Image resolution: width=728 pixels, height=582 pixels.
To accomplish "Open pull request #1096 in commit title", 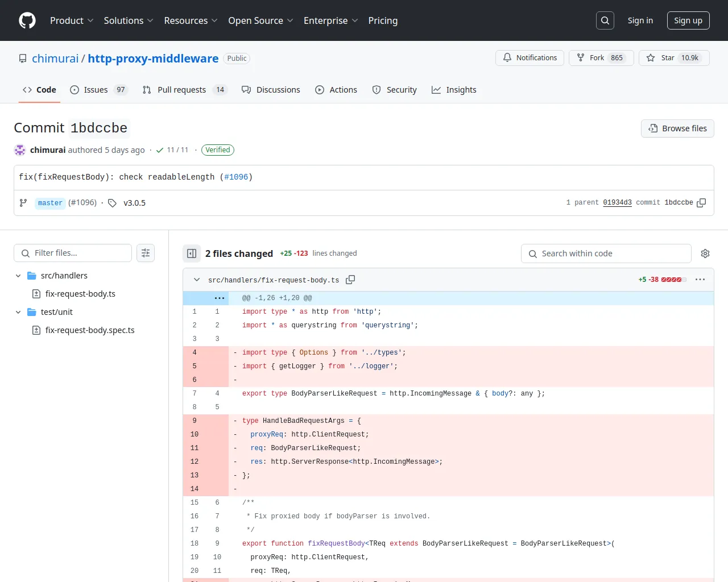I will 236,177.
